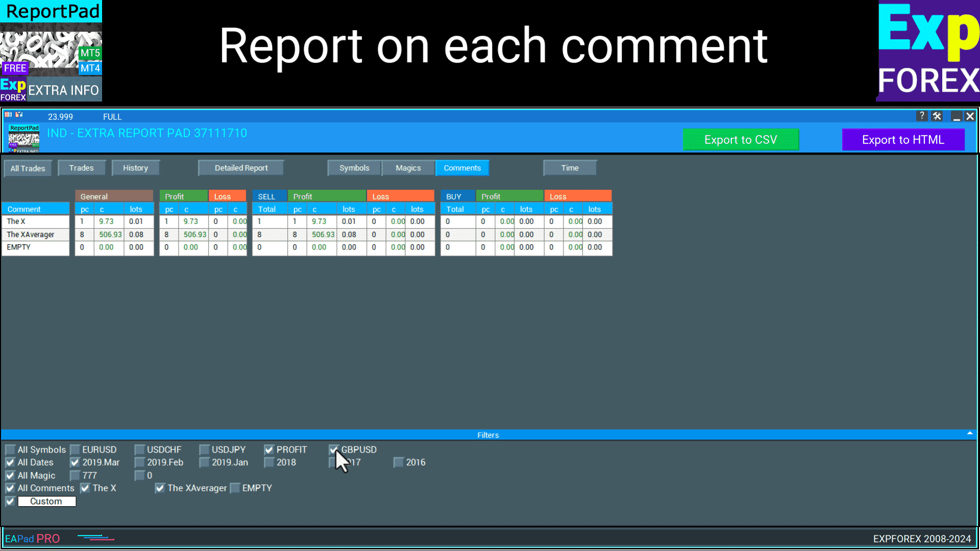Switch to the Symbols tab
The image size is (980, 551).
point(354,168)
